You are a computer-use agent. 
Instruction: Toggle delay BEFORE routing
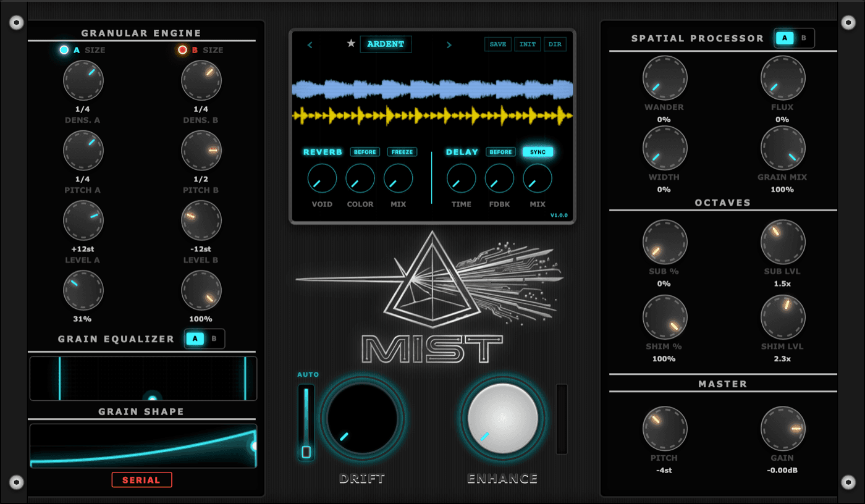(x=500, y=152)
